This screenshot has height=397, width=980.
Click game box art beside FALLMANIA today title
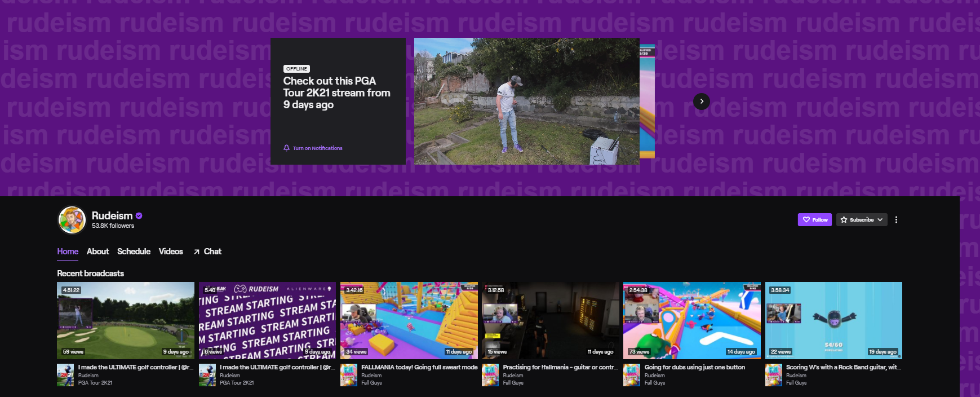click(x=348, y=375)
